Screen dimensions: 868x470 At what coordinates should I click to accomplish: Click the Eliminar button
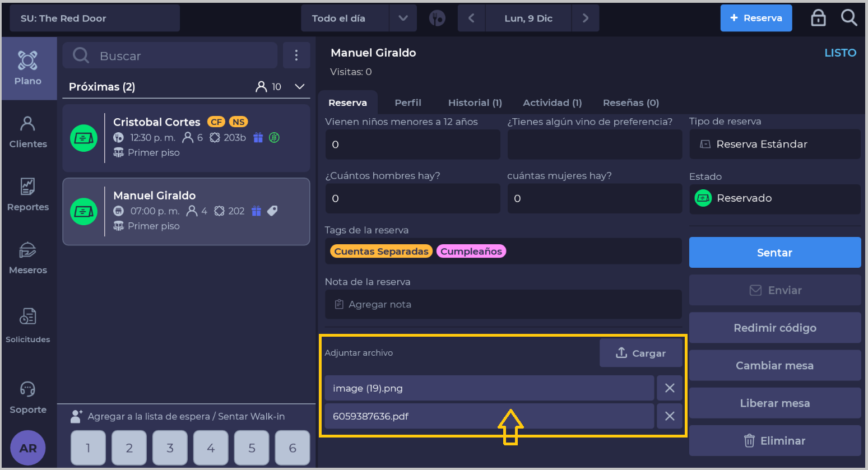(x=775, y=440)
